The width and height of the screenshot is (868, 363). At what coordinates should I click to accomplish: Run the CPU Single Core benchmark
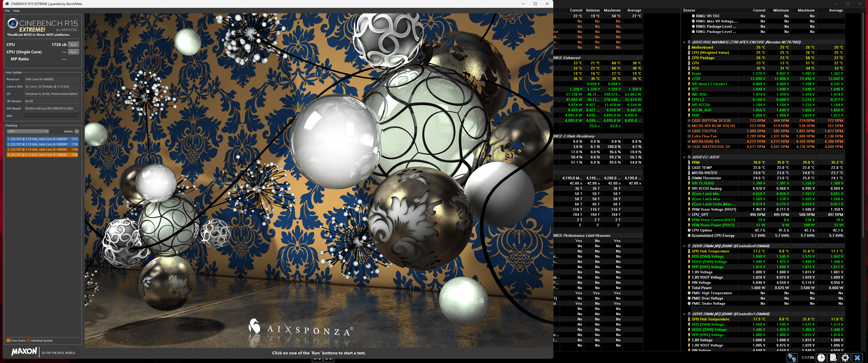coord(73,52)
